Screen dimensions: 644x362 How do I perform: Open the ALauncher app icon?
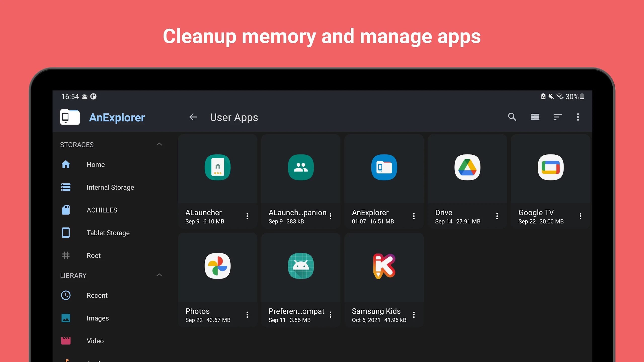tap(218, 167)
